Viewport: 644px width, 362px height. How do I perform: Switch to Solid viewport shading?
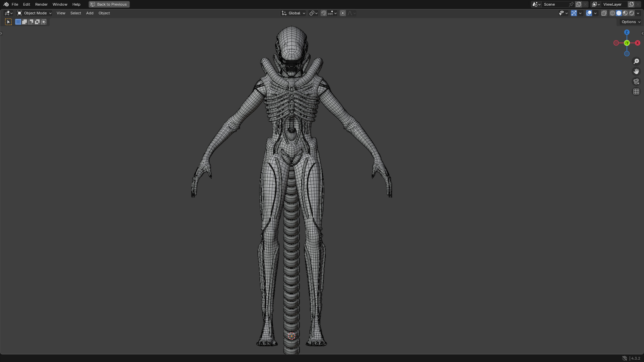point(619,13)
